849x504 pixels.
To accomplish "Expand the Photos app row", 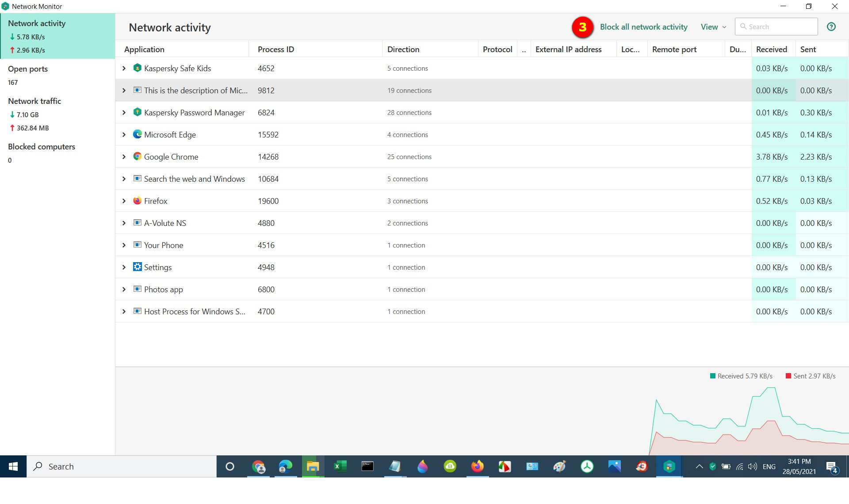I will [x=124, y=289].
